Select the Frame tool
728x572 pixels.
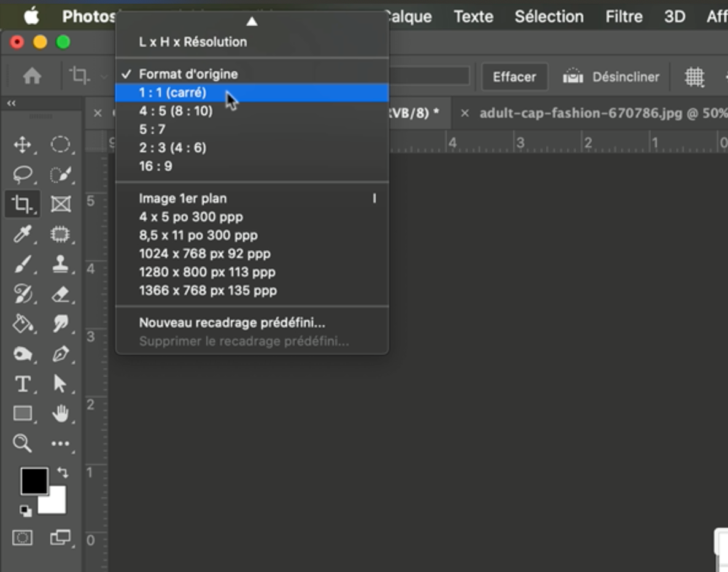click(60, 204)
